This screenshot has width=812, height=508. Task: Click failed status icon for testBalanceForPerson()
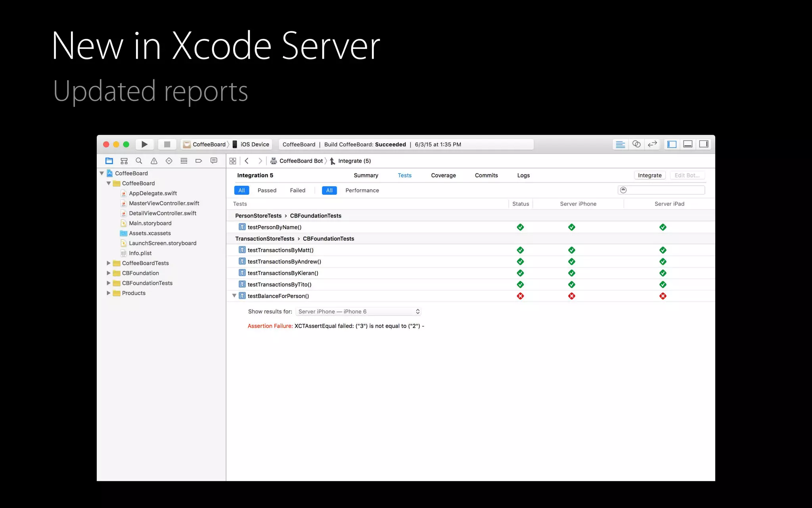tap(521, 296)
